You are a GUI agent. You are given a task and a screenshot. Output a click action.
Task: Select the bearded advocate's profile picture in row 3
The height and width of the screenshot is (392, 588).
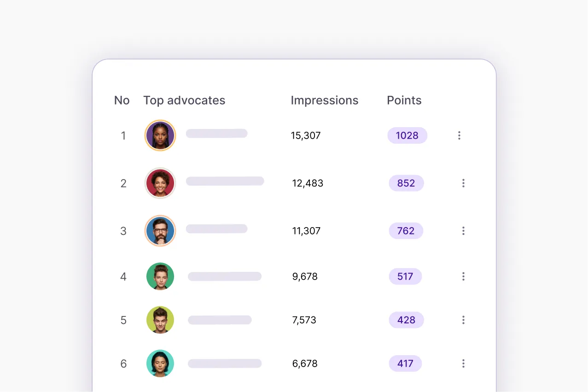point(160,231)
